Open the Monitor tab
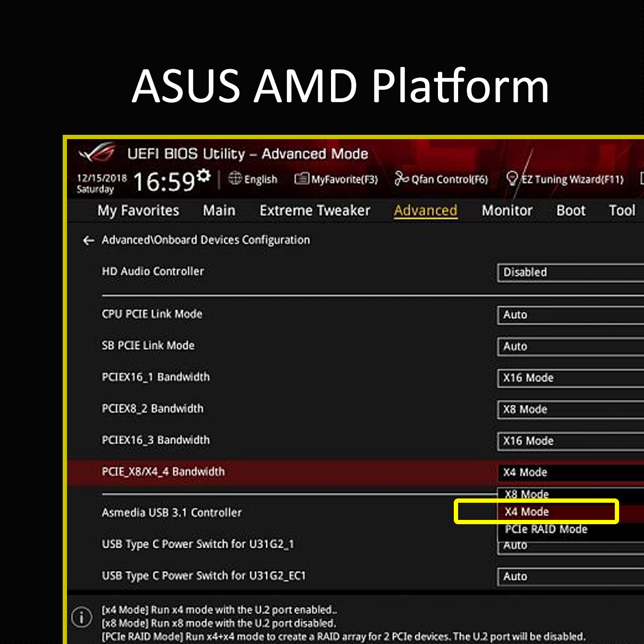 tap(507, 211)
